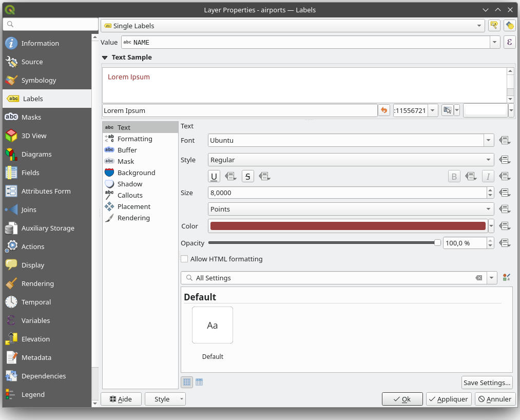Viewport: 520px width, 420px height.
Task: Collapse the Text Sample section
Action: [105, 58]
